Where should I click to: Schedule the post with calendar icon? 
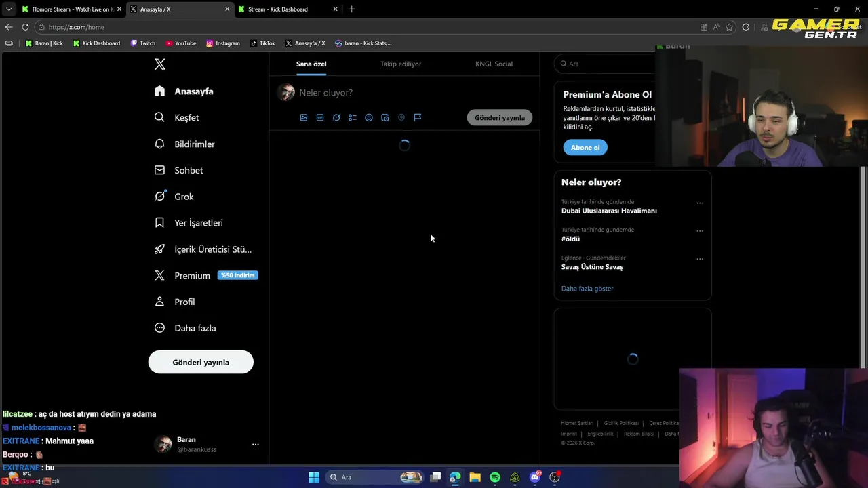(x=385, y=117)
